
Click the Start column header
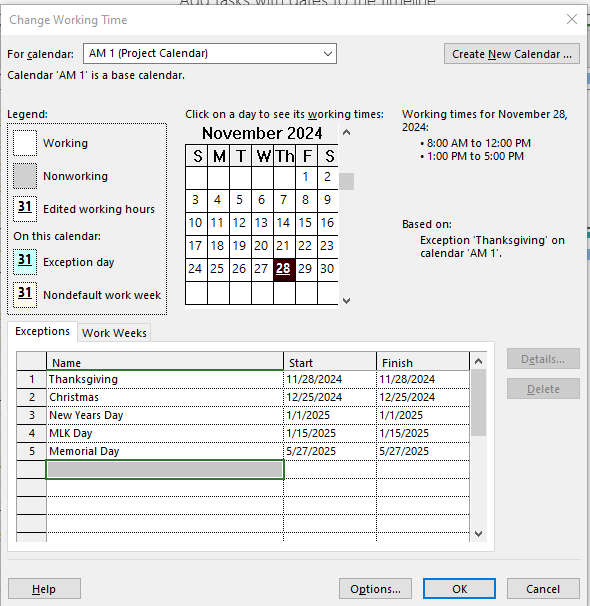tap(330, 363)
